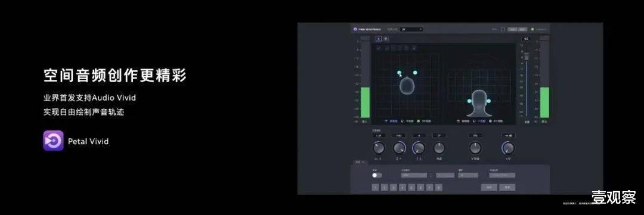Image resolution: width=644 pixels, height=215 pixels.
Task: Click number button 1 in bottom row
Action: [x=375, y=188]
